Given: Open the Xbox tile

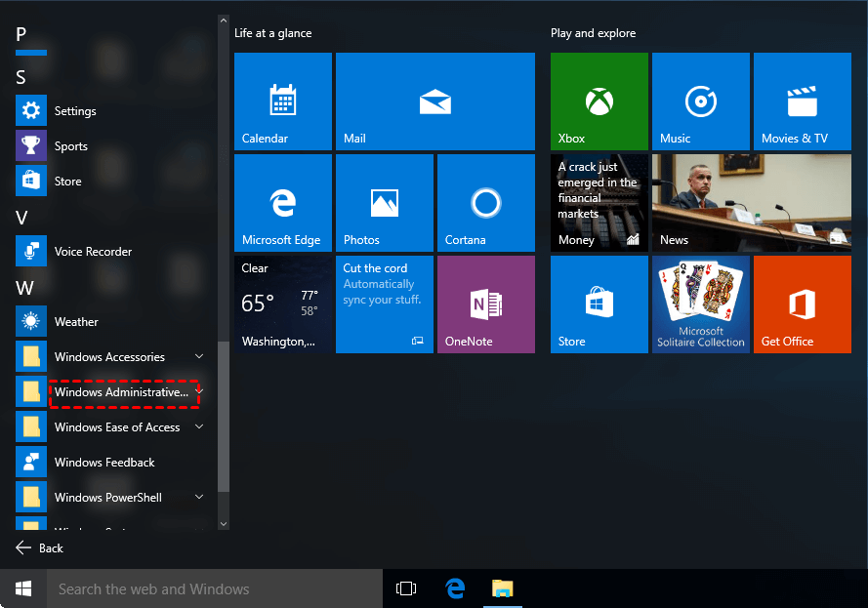Looking at the screenshot, I should pos(599,101).
